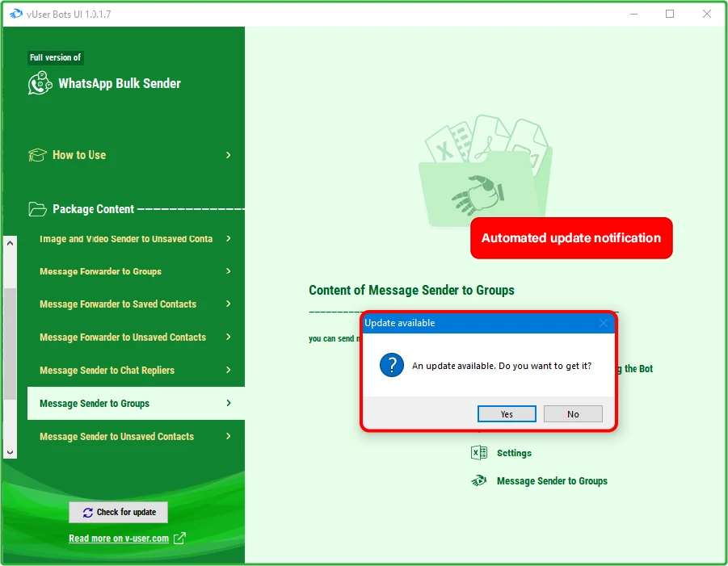Click chevron of selected Message Sender to Groups
This screenshot has width=728, height=566.
click(x=229, y=403)
